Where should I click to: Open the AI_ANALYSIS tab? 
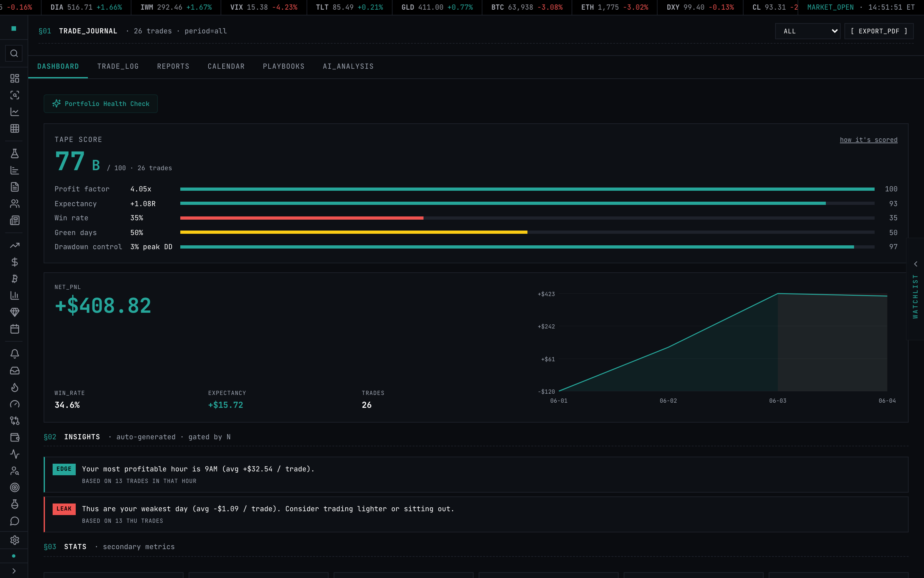tap(348, 66)
